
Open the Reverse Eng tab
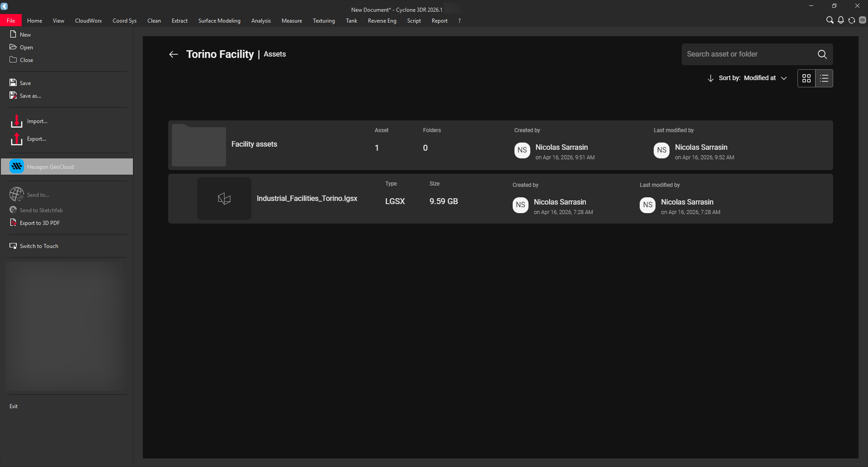click(x=382, y=21)
